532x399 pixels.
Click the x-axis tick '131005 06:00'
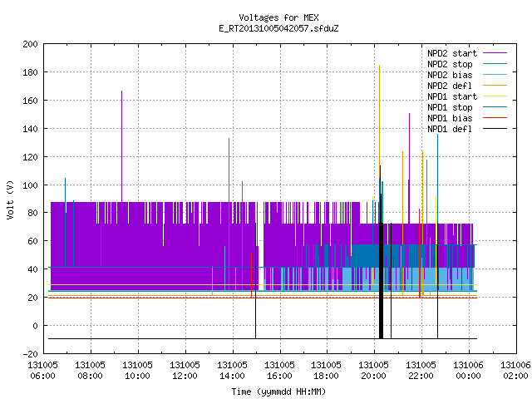point(42,371)
